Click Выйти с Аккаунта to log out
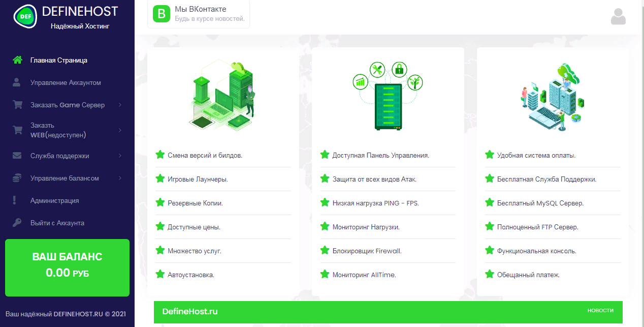 tap(57, 223)
